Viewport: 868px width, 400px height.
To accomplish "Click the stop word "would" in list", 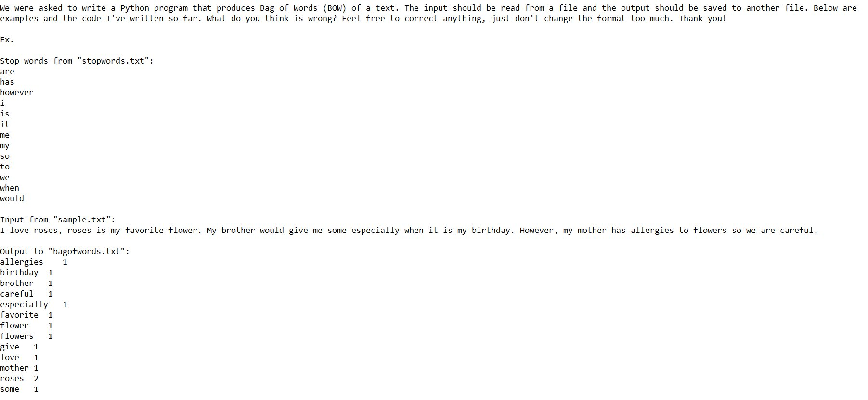I will 12,198.
